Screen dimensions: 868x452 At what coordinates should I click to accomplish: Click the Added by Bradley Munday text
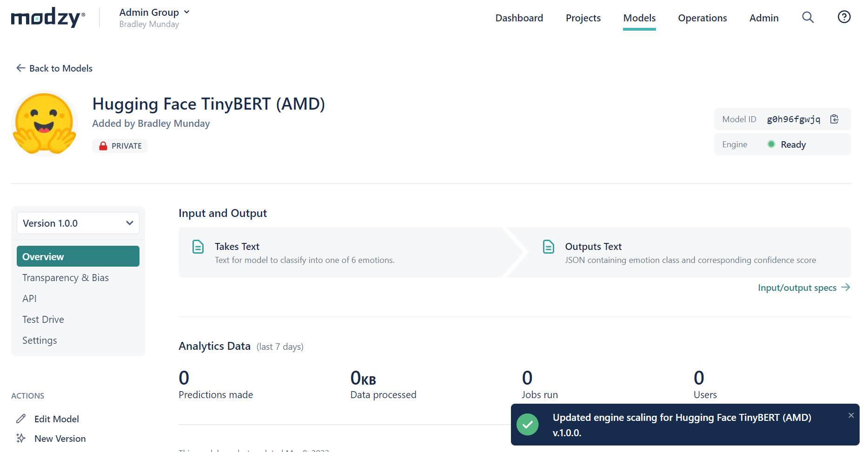(x=151, y=124)
